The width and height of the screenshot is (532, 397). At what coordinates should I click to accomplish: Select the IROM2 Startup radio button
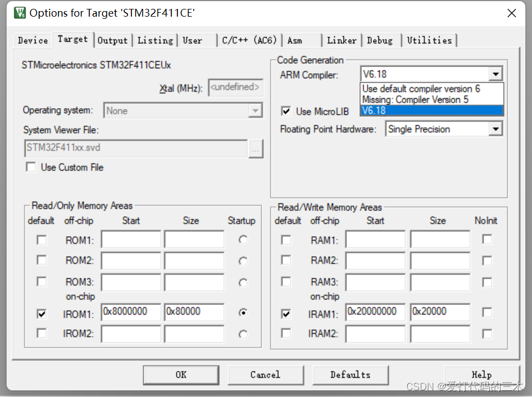tap(243, 334)
